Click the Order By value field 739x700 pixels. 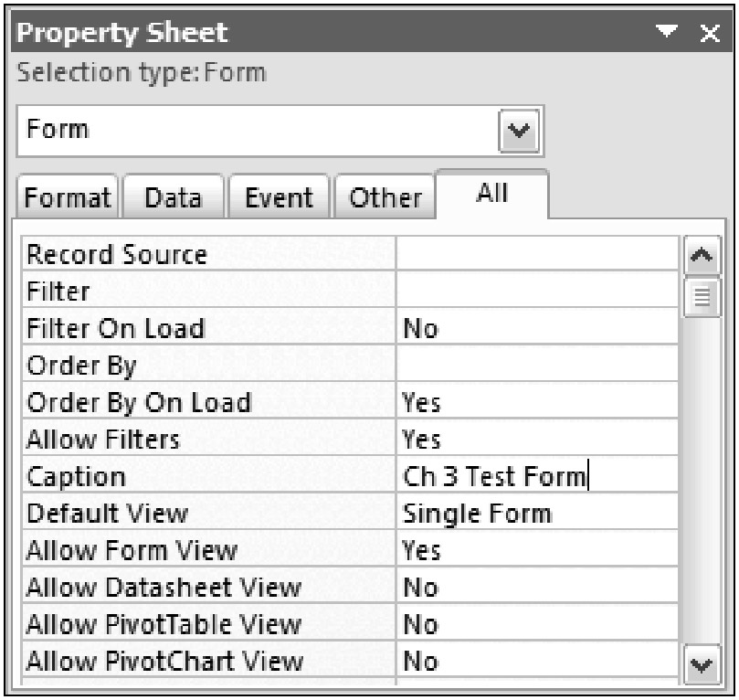click(x=535, y=366)
